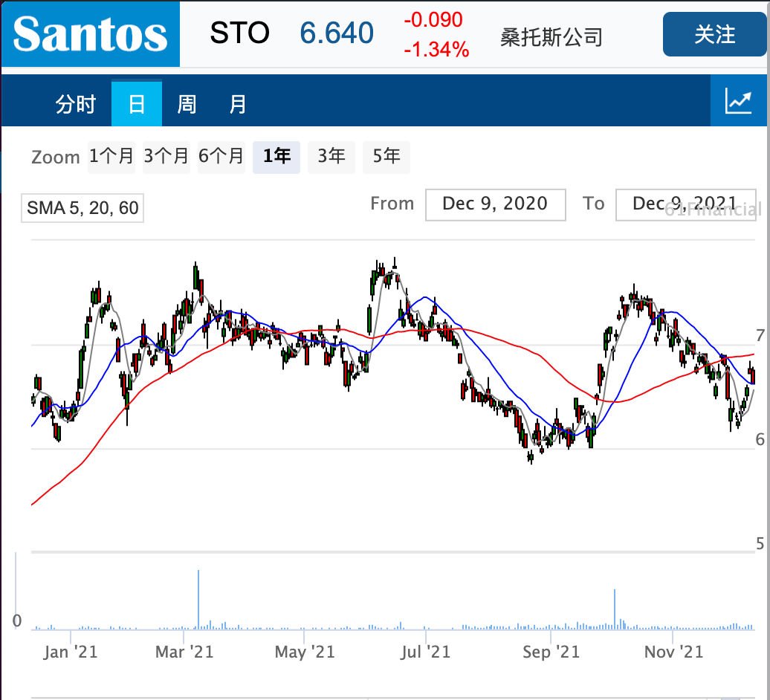The height and width of the screenshot is (700, 770).
Task: Click the Jul '21 axis label
Action: point(425,652)
